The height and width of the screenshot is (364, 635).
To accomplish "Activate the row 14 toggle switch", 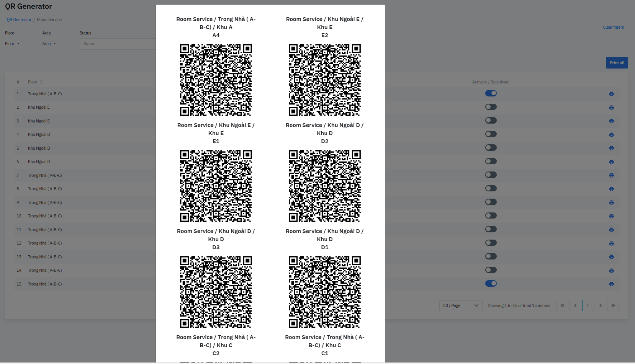I will coord(491,270).
